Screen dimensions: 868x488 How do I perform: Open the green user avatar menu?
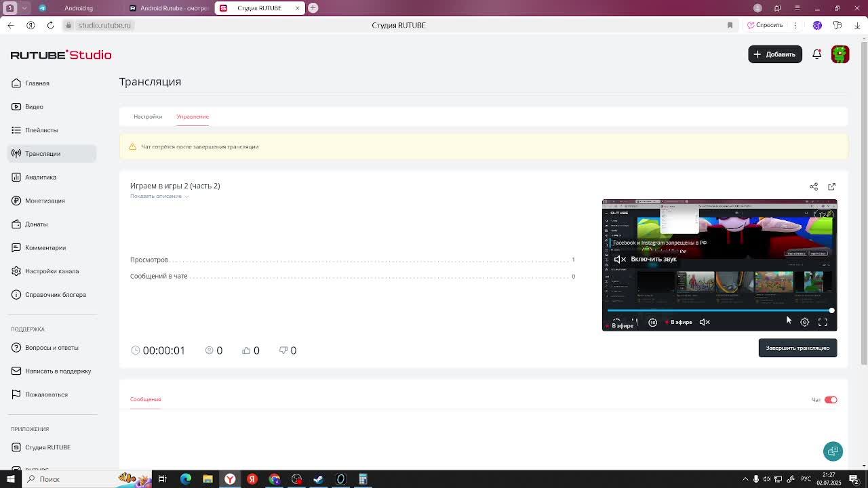pyautogui.click(x=840, y=54)
